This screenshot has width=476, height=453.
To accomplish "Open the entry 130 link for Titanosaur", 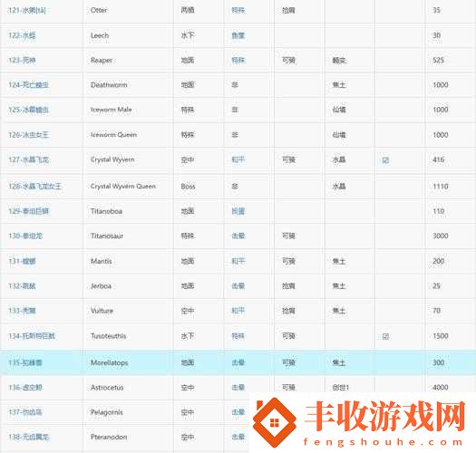I will point(25,236).
